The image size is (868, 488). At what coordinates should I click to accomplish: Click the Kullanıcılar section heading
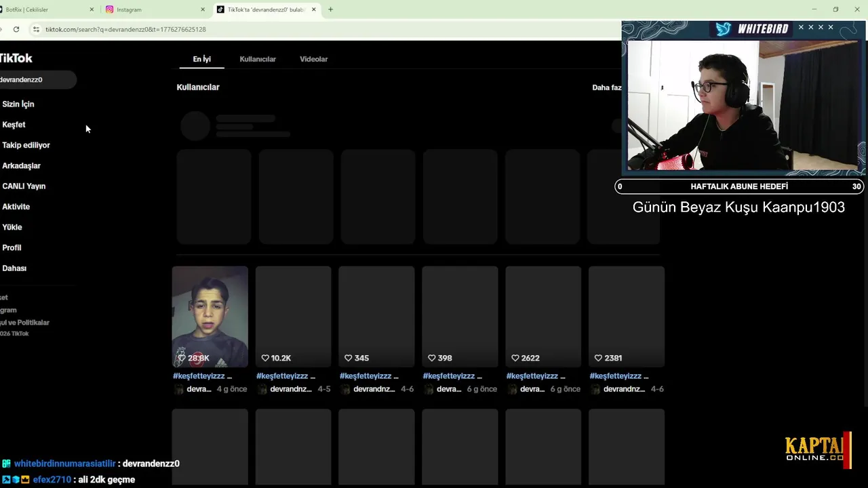click(198, 87)
